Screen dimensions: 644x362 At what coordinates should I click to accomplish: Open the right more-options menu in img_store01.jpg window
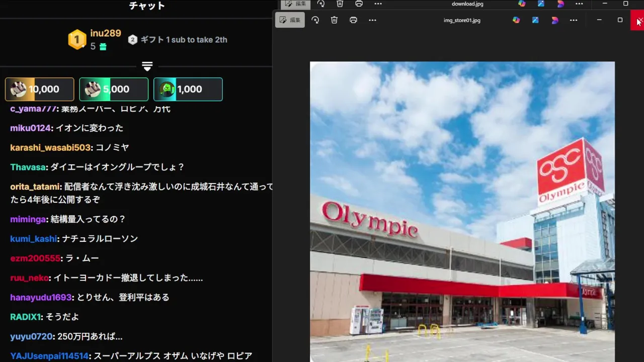(x=574, y=20)
